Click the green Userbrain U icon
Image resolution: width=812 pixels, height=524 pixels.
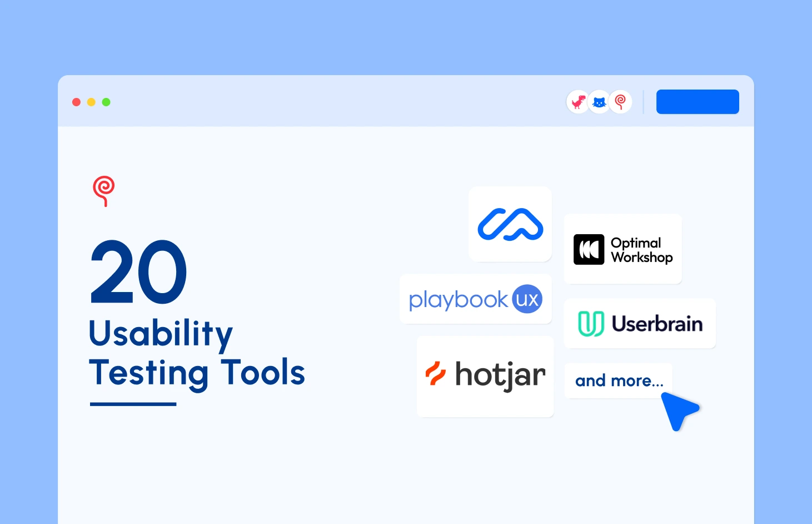(x=591, y=324)
